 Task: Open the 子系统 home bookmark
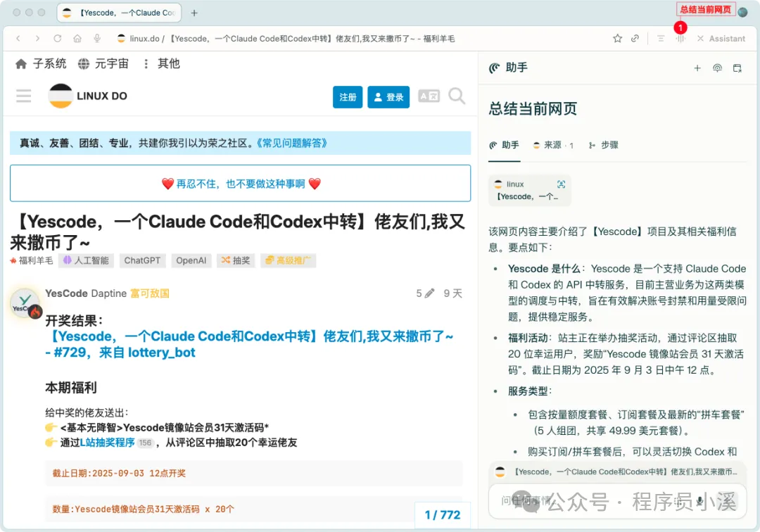[x=41, y=63]
